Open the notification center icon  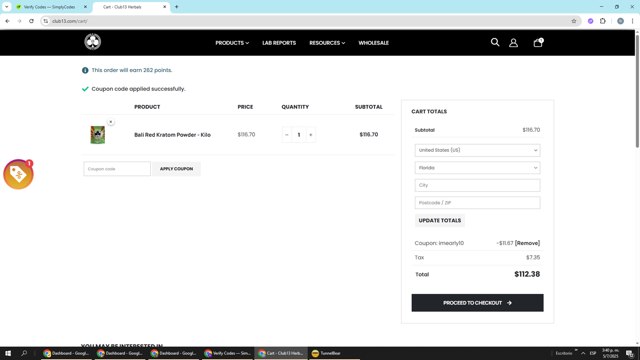(629, 353)
